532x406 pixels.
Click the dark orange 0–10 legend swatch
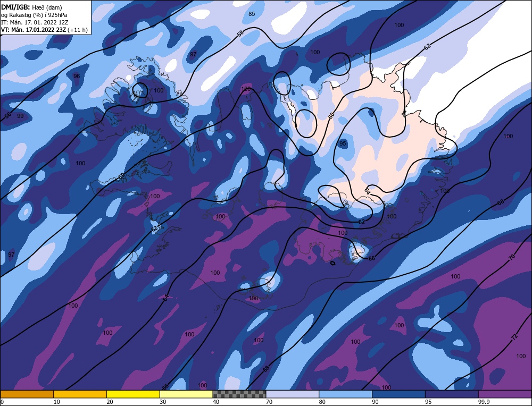click(27, 394)
